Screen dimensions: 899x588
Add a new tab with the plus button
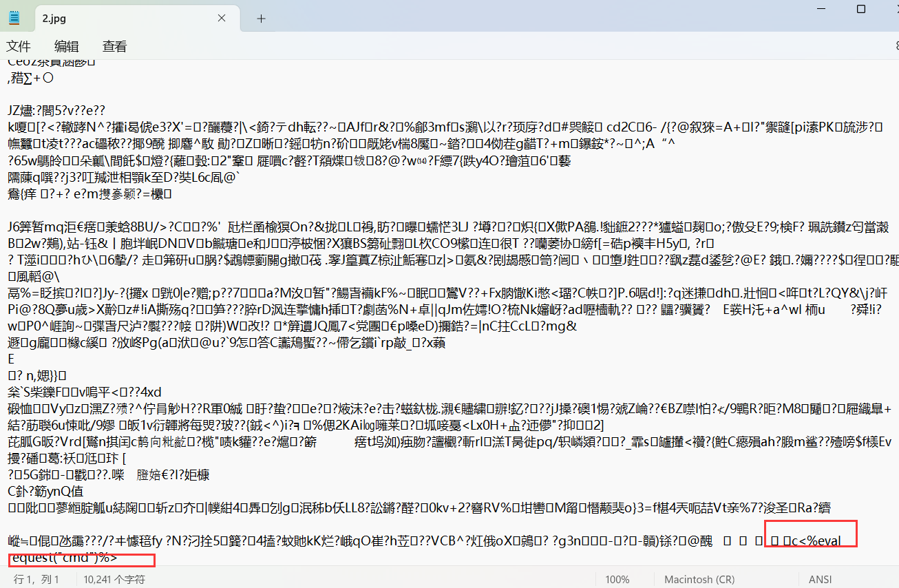click(x=261, y=19)
